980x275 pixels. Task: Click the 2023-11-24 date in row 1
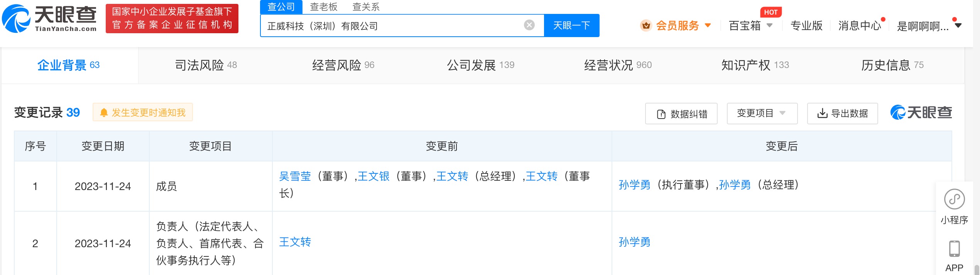(x=103, y=186)
